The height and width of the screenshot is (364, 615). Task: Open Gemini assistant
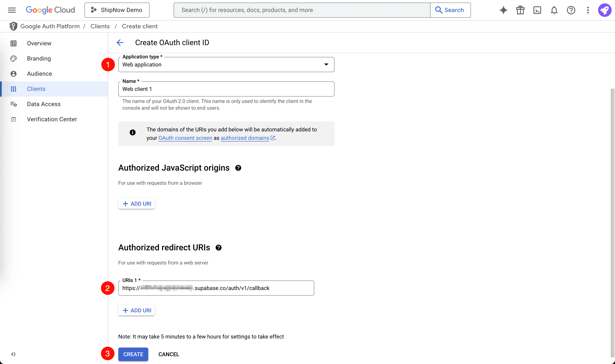click(503, 10)
